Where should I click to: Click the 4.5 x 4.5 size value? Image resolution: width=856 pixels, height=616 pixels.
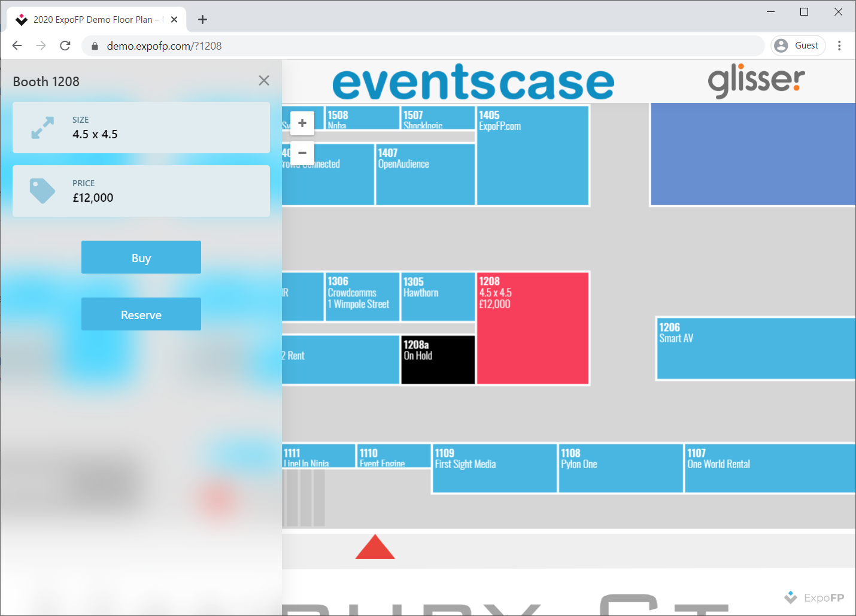pyautogui.click(x=95, y=135)
